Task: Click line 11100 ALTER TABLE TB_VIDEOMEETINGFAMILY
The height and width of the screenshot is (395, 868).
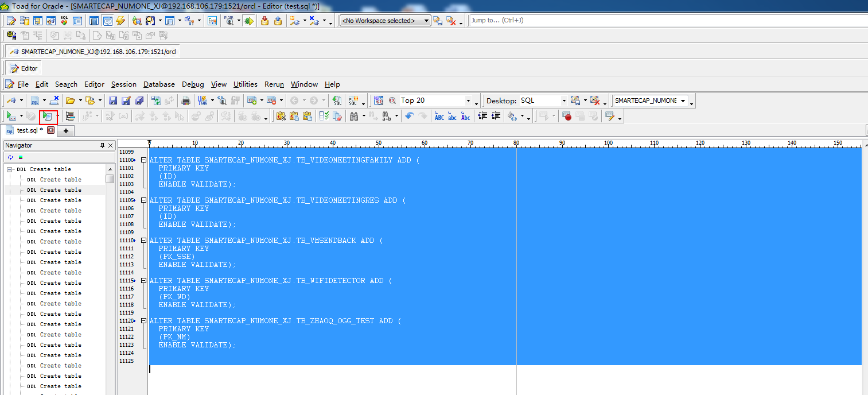Action: [285, 160]
